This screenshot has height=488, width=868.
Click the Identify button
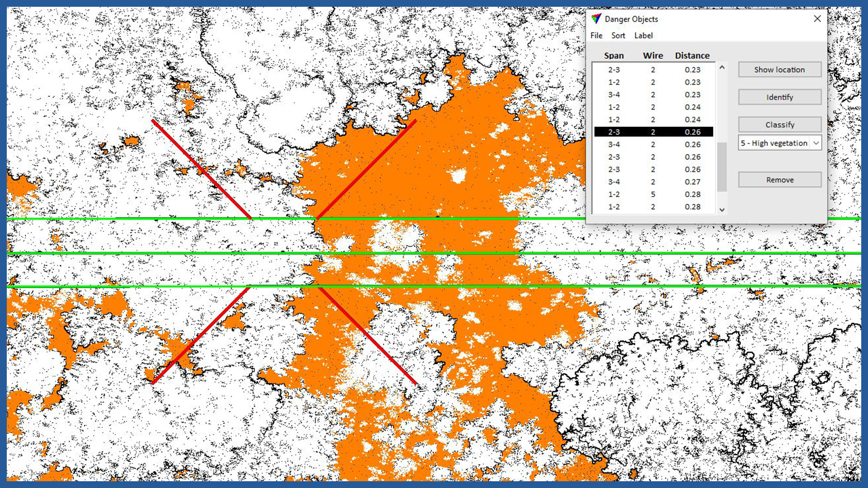(780, 97)
